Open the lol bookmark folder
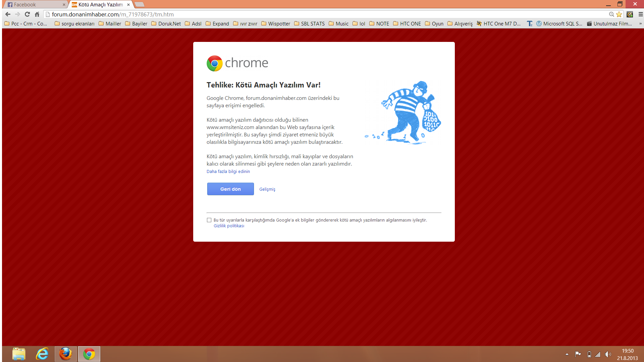The image size is (644, 362). click(x=359, y=24)
